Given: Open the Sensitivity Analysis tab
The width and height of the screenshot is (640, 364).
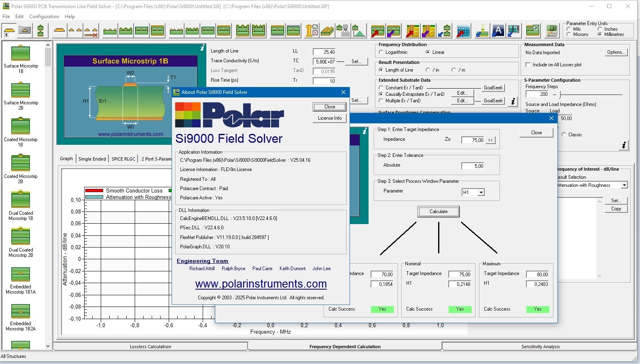Looking at the screenshot, I should coord(540,347).
